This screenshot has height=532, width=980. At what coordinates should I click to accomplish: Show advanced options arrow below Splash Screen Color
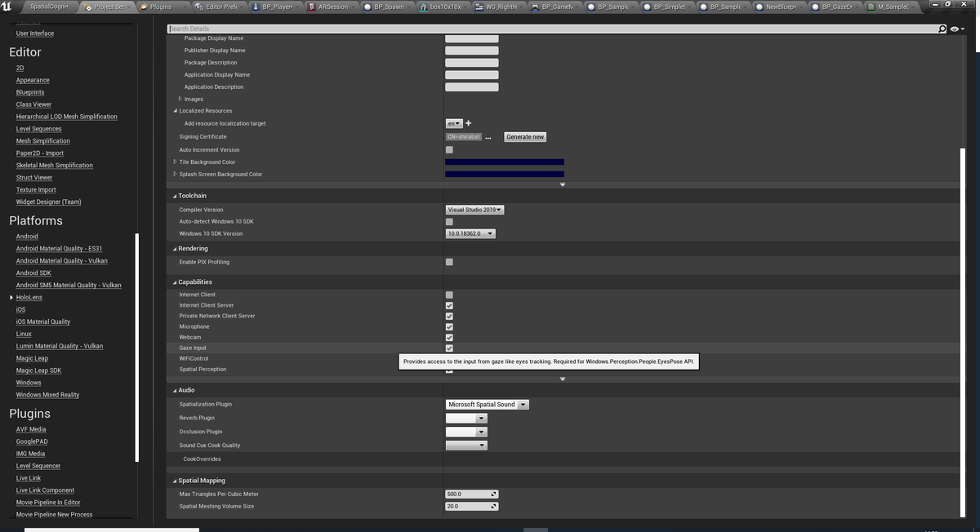pyautogui.click(x=563, y=184)
